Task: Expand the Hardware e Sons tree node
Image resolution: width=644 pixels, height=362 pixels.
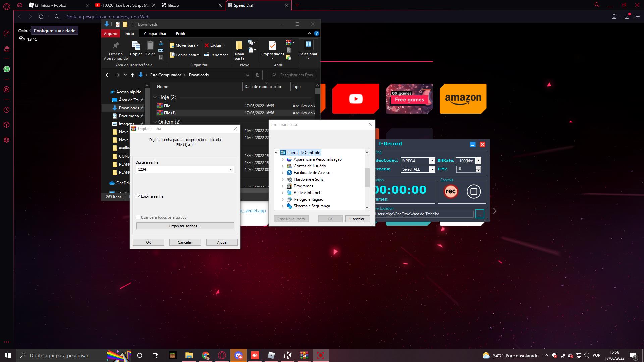Action: click(x=282, y=179)
